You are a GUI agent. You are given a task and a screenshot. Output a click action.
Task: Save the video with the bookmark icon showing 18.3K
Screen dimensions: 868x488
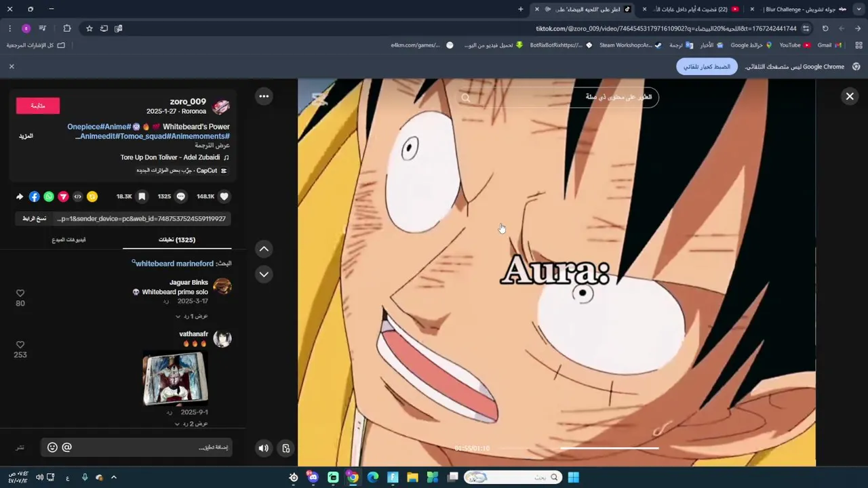(142, 197)
